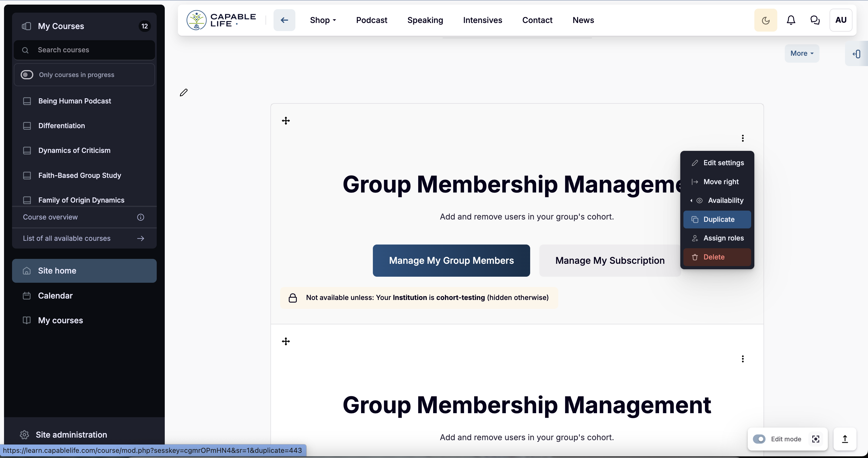Toggle focus mode icon beside Edit mode
This screenshot has width=868, height=458.
pyautogui.click(x=815, y=439)
